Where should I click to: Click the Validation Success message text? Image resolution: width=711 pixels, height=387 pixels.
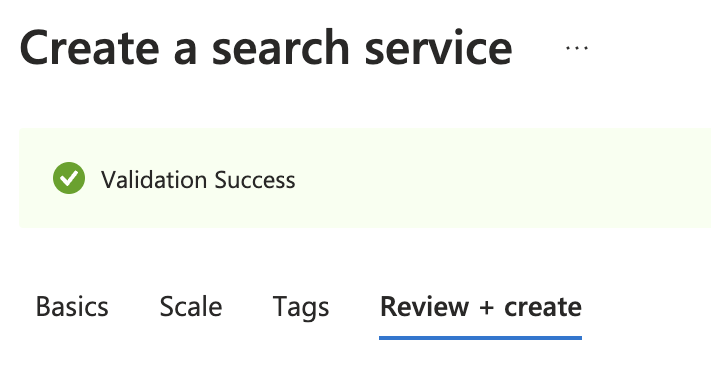(x=198, y=180)
